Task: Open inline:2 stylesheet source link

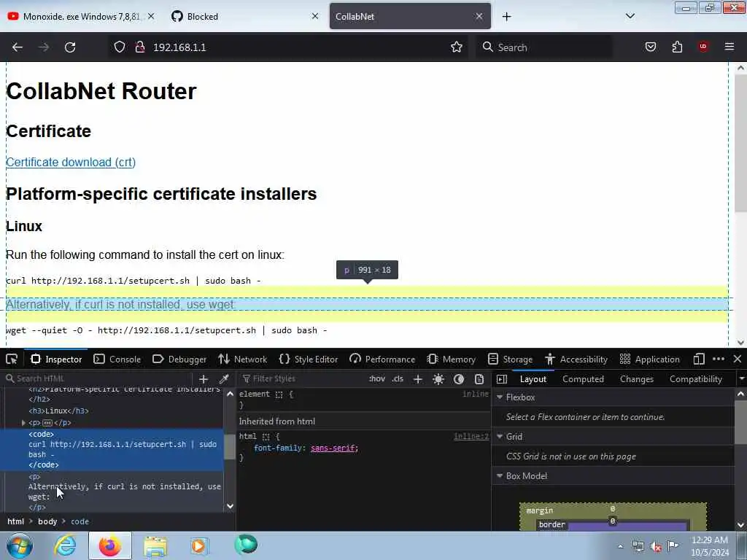Action: tap(471, 437)
